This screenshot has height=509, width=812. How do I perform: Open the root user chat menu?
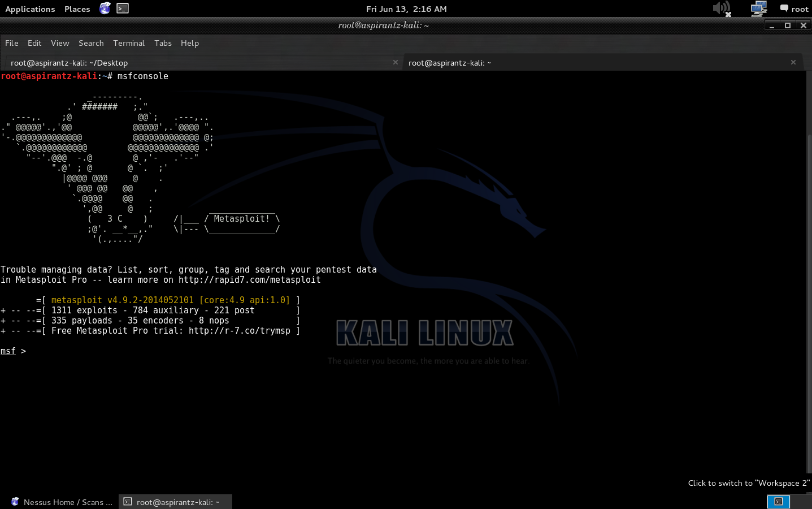[x=794, y=9]
